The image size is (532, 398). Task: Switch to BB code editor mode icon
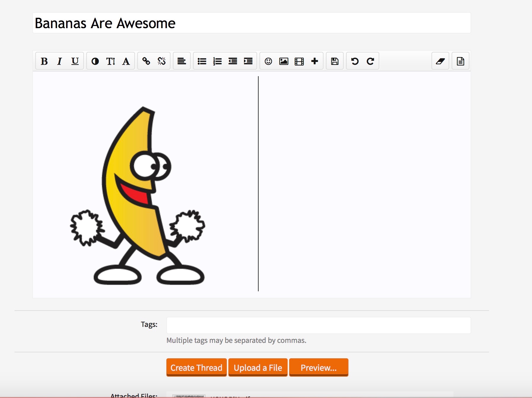coord(461,61)
